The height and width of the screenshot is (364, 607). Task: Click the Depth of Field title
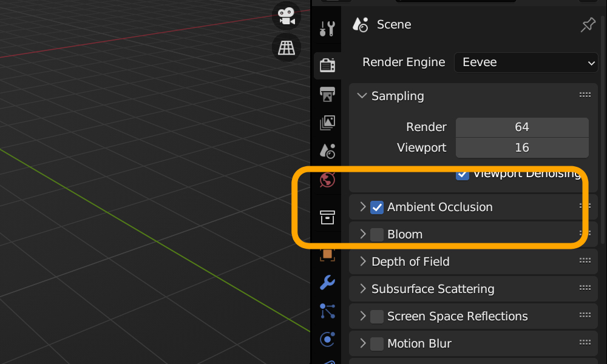click(x=411, y=262)
